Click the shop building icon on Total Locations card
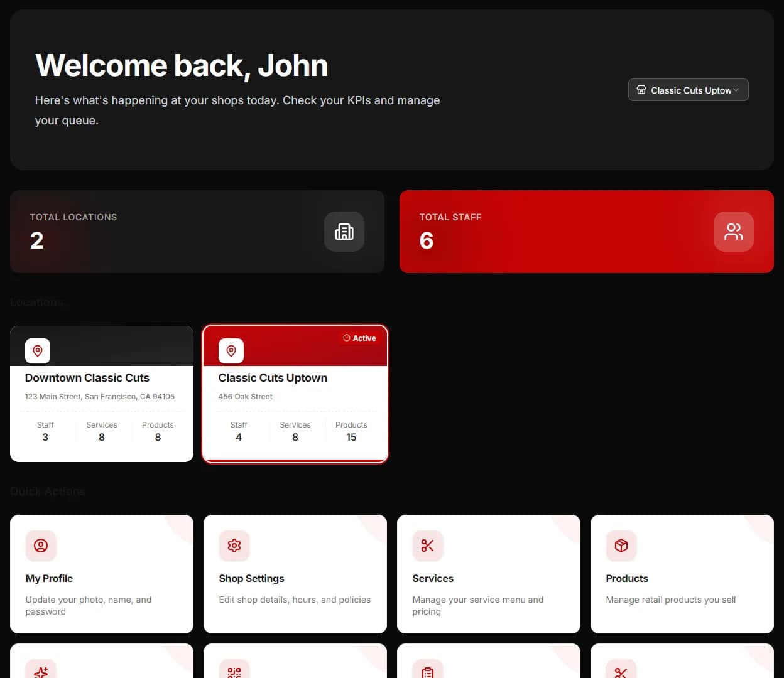 [x=344, y=232]
